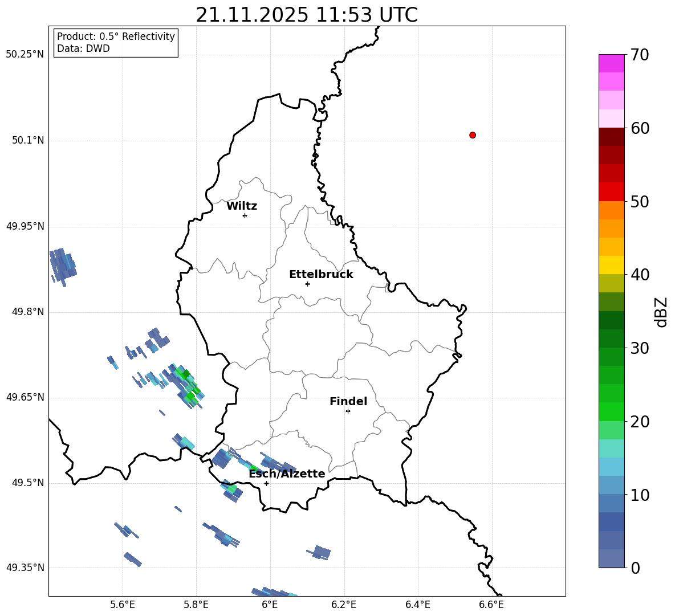
Task: Click the 49.35°N latitude label
Action: click(25, 568)
